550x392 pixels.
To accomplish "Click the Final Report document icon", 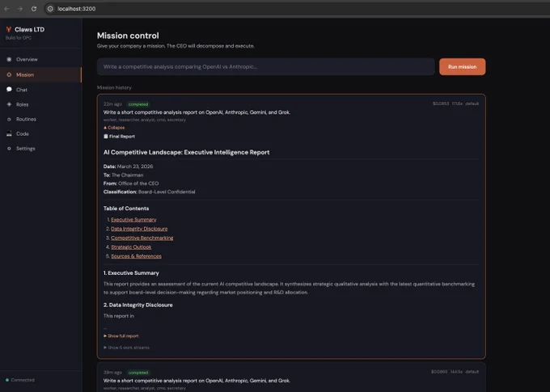I will (x=106, y=137).
